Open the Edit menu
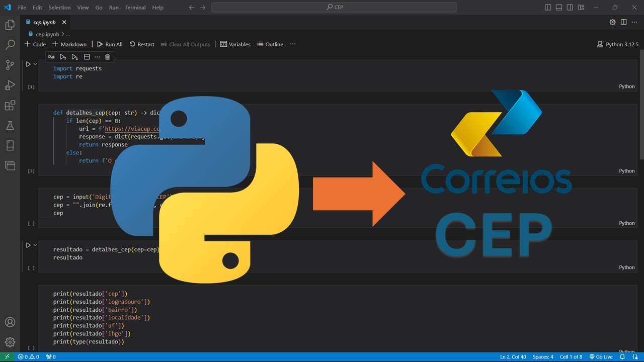Screen dimensions: 644x362 38,8
